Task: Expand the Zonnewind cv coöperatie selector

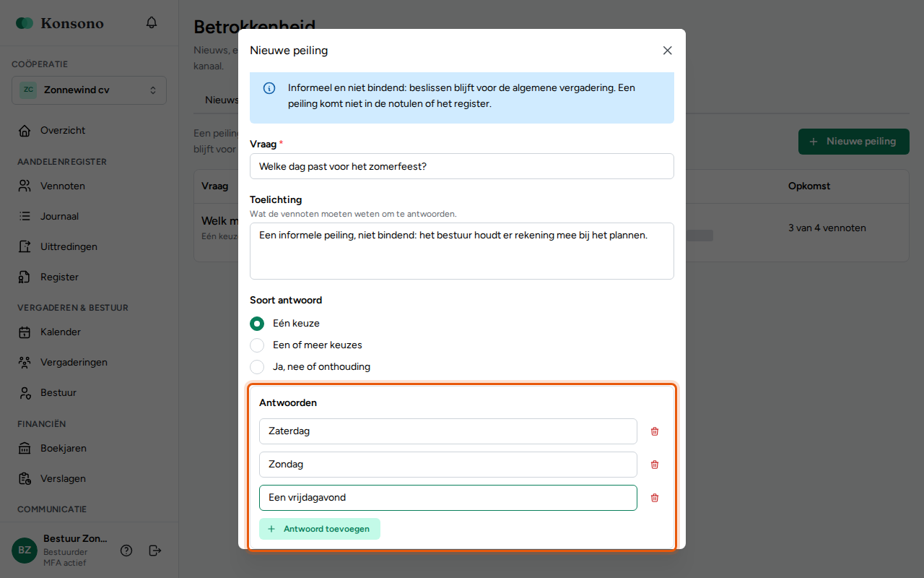Action: 90,90
